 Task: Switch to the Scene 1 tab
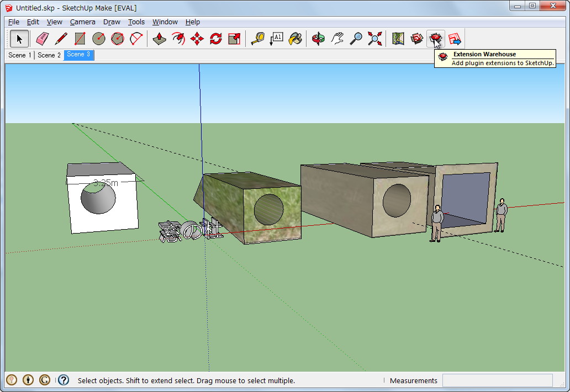(x=19, y=55)
